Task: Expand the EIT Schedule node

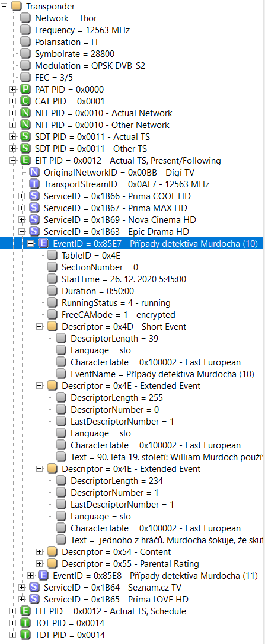Action: coord(12,611)
